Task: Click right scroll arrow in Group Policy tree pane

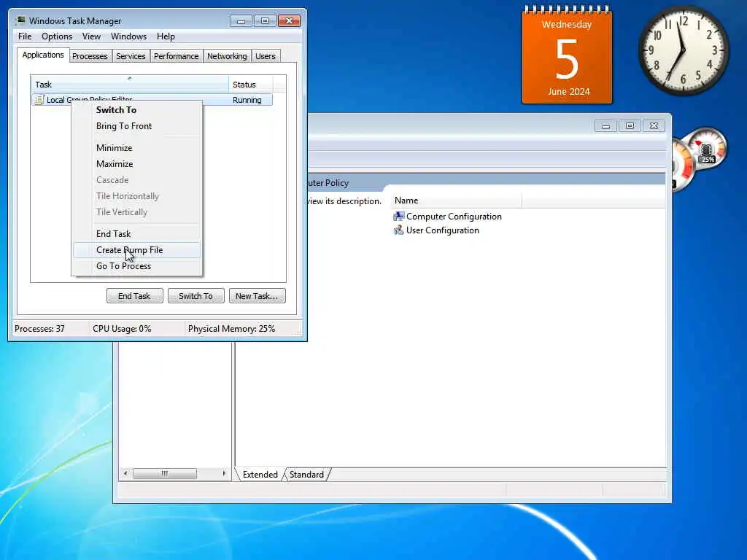Action: [x=224, y=473]
